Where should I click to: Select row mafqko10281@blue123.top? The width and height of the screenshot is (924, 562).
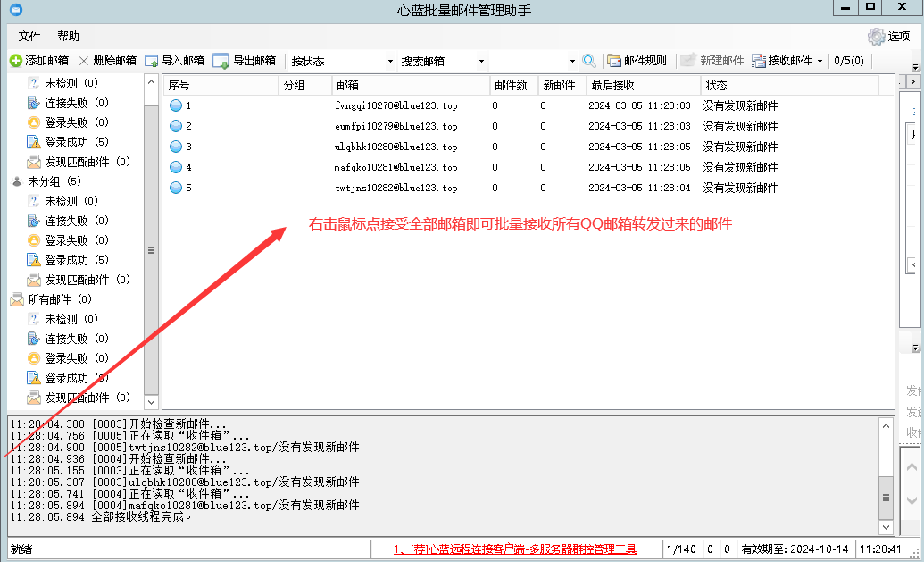528,167
